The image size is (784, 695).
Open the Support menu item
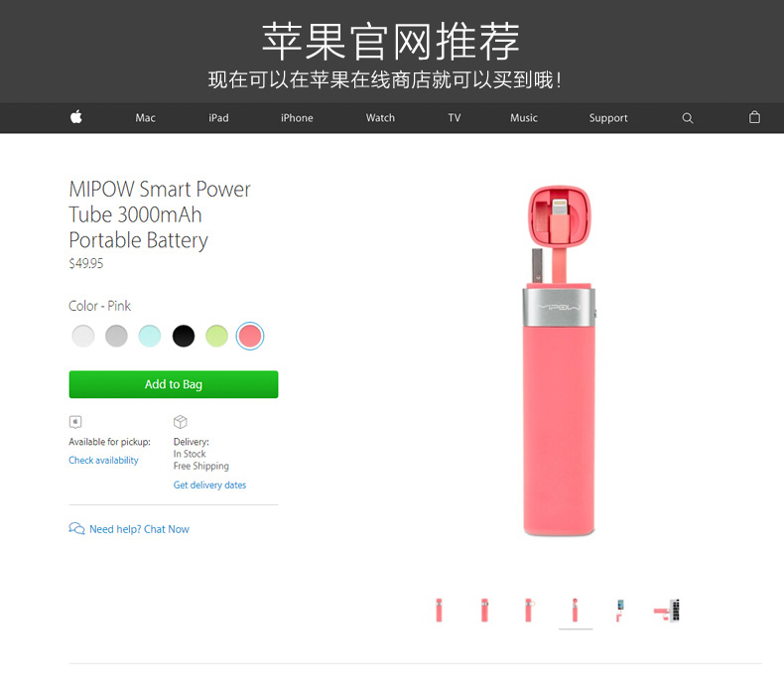coord(608,118)
